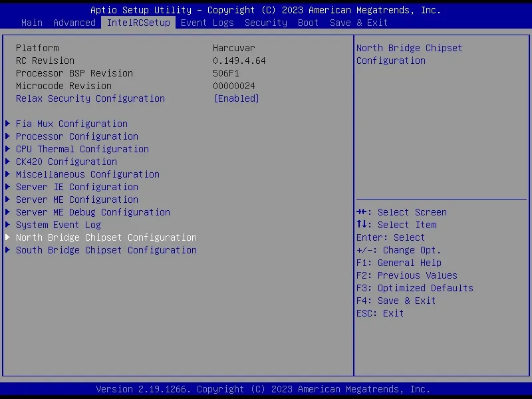Click the +/-: Change Opt. key hint
The height and width of the screenshot is (399, 532).
(398, 250)
